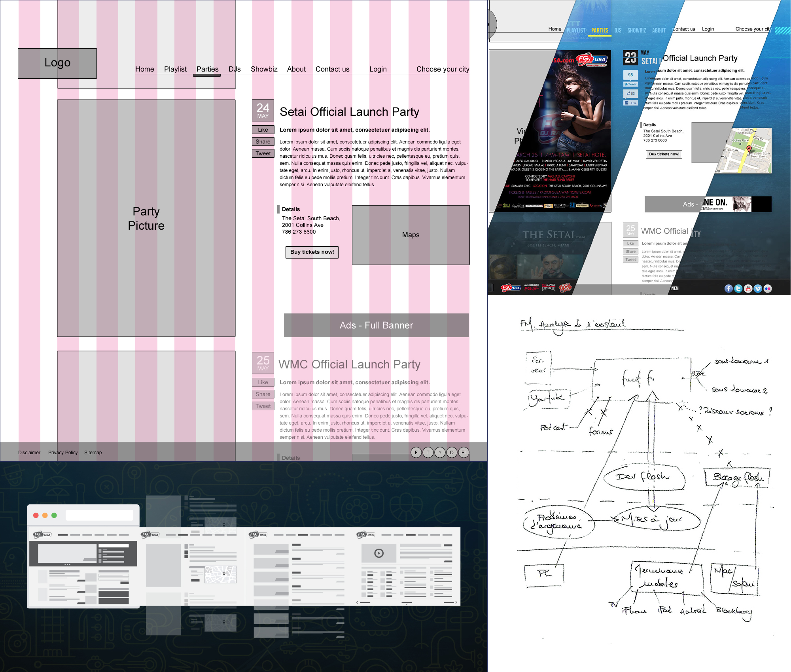Open ABOUT in the blue design menu
This screenshot has height=672, width=791.
659,30
